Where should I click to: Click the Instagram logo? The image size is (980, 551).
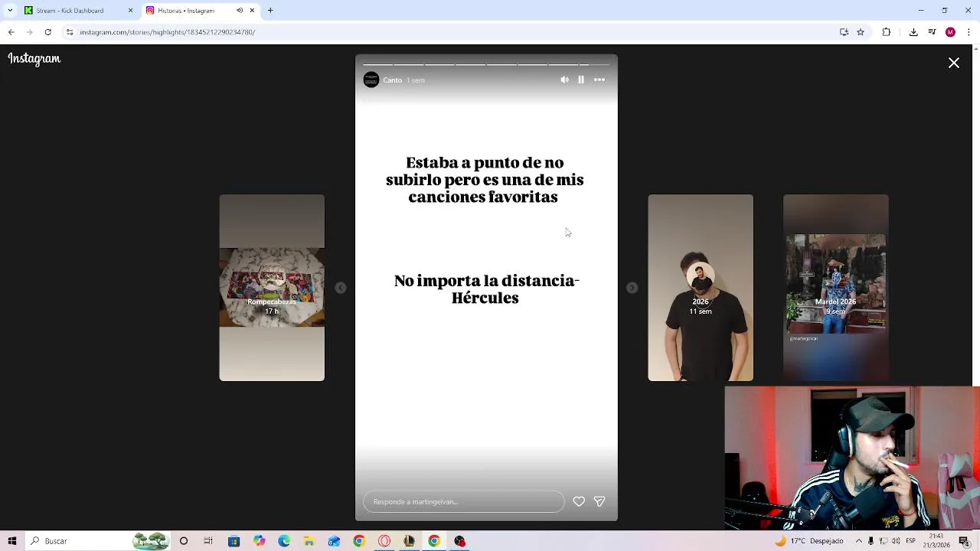tap(34, 59)
